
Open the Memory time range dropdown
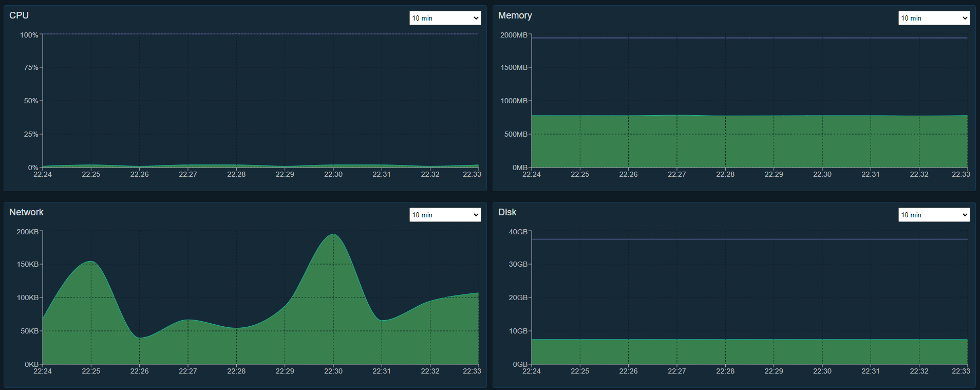tap(934, 18)
